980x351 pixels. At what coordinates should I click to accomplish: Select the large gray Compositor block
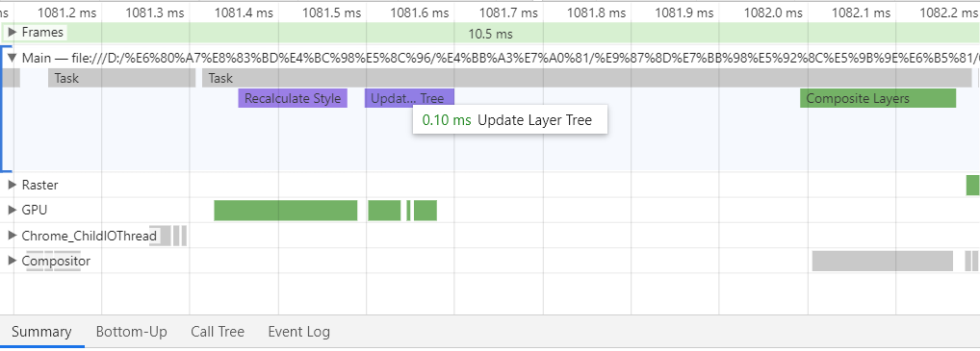click(x=883, y=261)
